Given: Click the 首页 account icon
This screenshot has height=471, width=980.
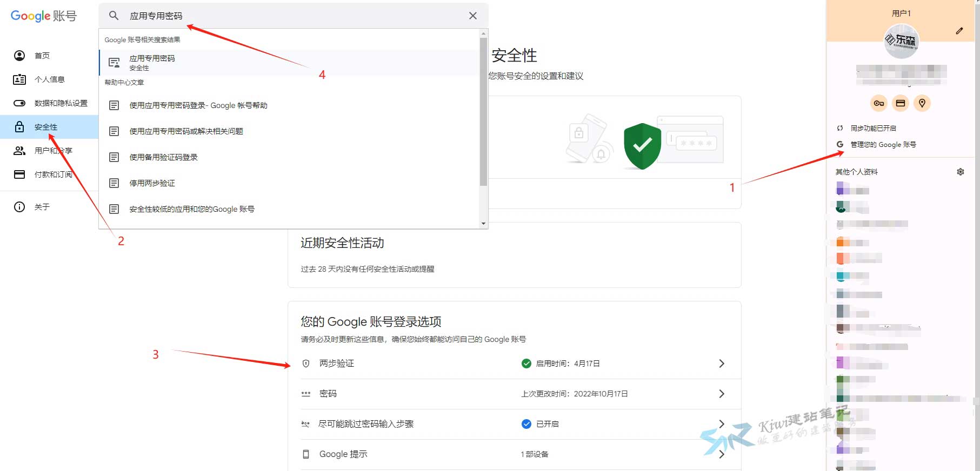Looking at the screenshot, I should pyautogui.click(x=19, y=56).
